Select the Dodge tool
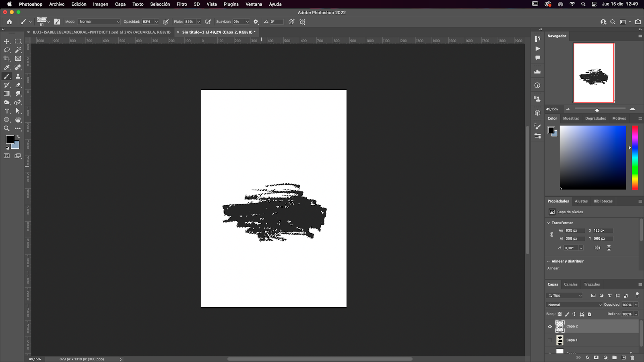The height and width of the screenshot is (362, 644). coord(7,103)
